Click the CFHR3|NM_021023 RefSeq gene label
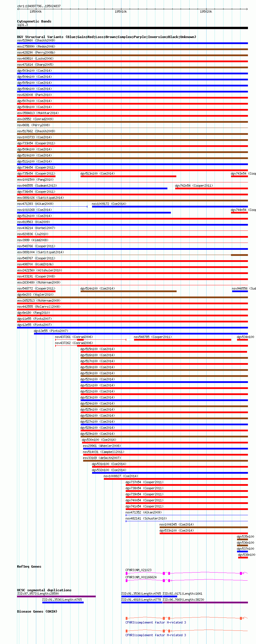The height and width of the screenshot is (644, 256). coord(138,570)
